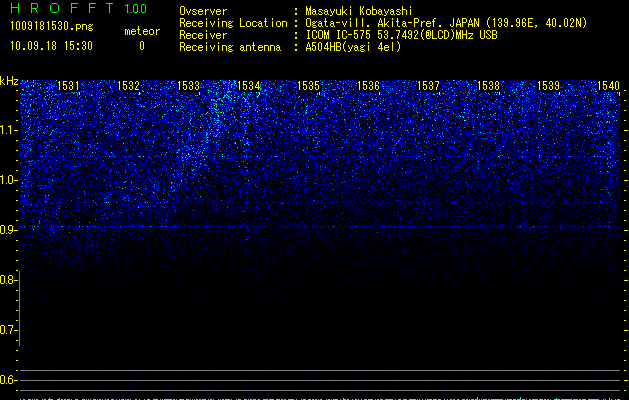This screenshot has height=400, width=629.
Task: Click the Ovserver field label
Action: (203, 11)
